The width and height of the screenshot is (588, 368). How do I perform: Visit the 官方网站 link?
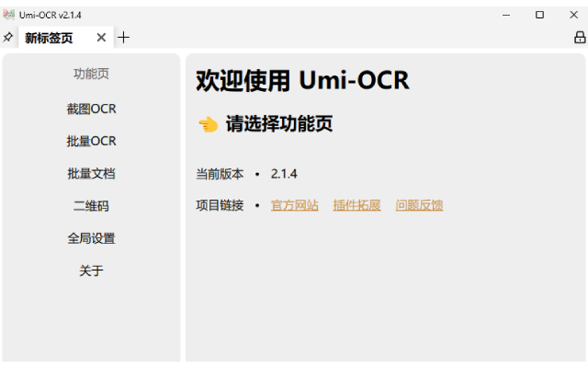click(295, 205)
